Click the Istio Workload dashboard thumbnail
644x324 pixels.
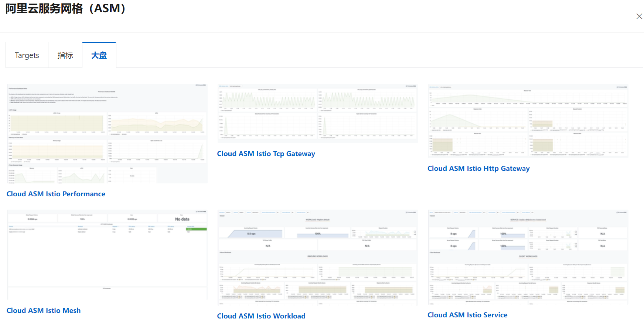coord(317,258)
